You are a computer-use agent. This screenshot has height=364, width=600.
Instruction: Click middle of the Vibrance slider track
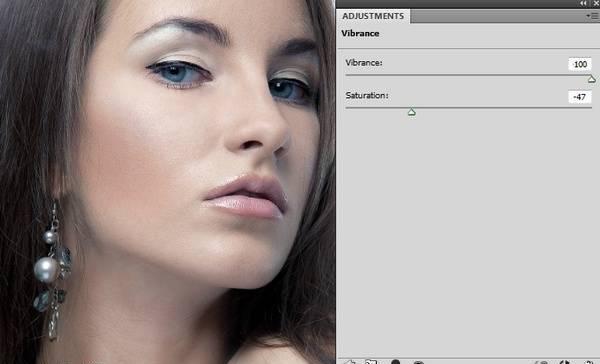click(x=469, y=75)
